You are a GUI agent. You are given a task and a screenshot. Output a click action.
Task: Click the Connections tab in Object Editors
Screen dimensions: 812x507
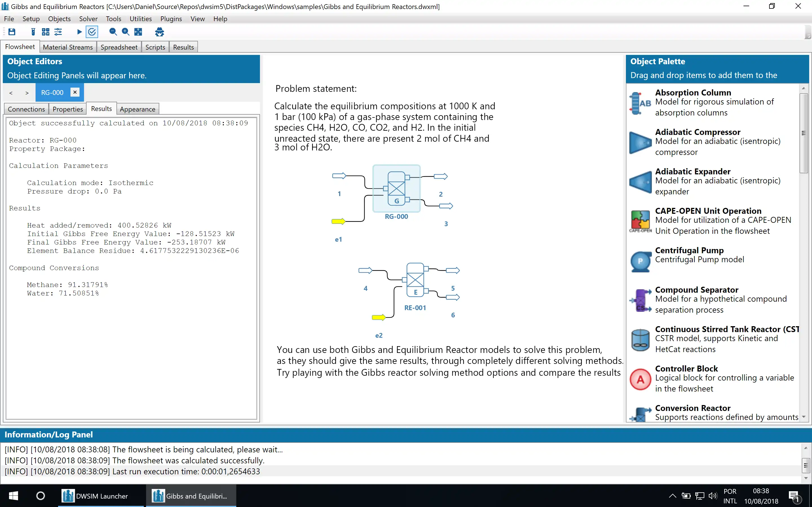coord(25,109)
